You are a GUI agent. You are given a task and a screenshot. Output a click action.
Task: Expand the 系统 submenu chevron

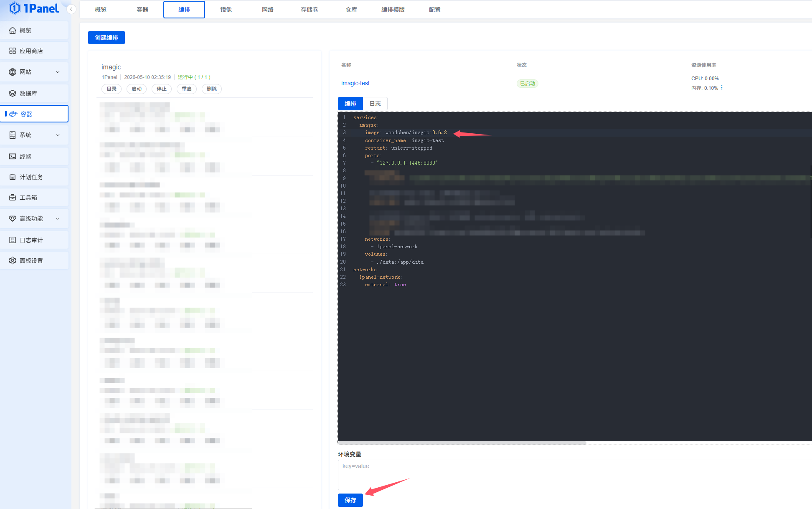pos(58,135)
